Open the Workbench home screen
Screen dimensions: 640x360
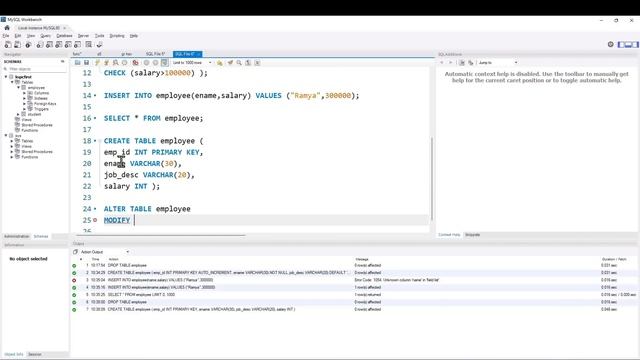[x=7, y=28]
